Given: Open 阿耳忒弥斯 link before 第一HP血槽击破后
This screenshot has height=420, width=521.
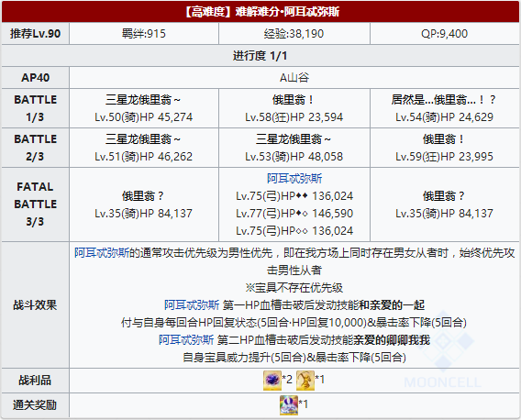Looking at the screenshot, I should point(192,305).
